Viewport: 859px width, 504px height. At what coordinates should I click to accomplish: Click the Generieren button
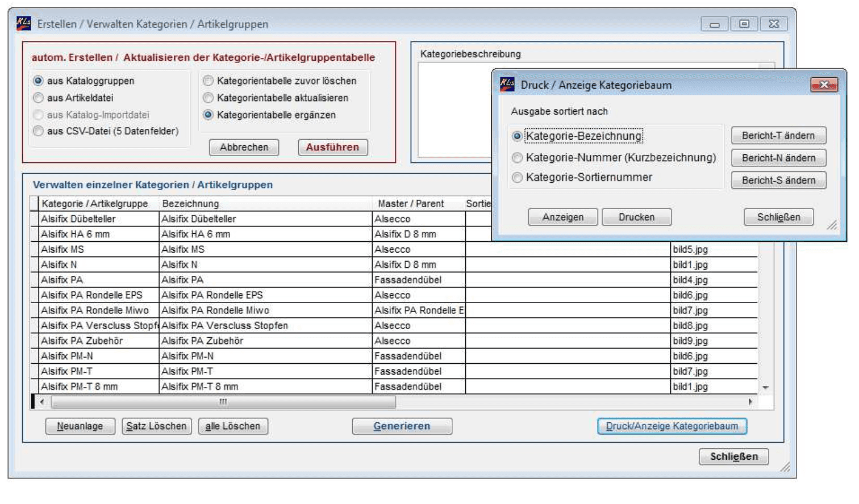[402, 426]
